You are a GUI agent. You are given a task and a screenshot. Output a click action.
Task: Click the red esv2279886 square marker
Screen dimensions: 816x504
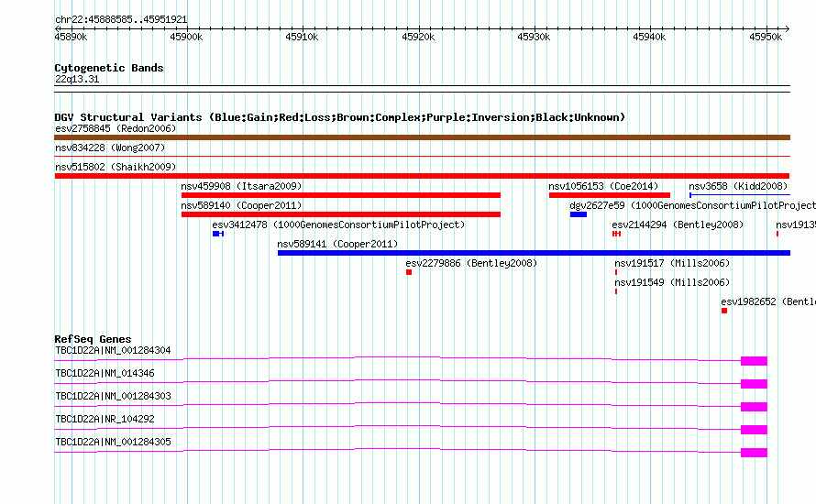coord(409,272)
